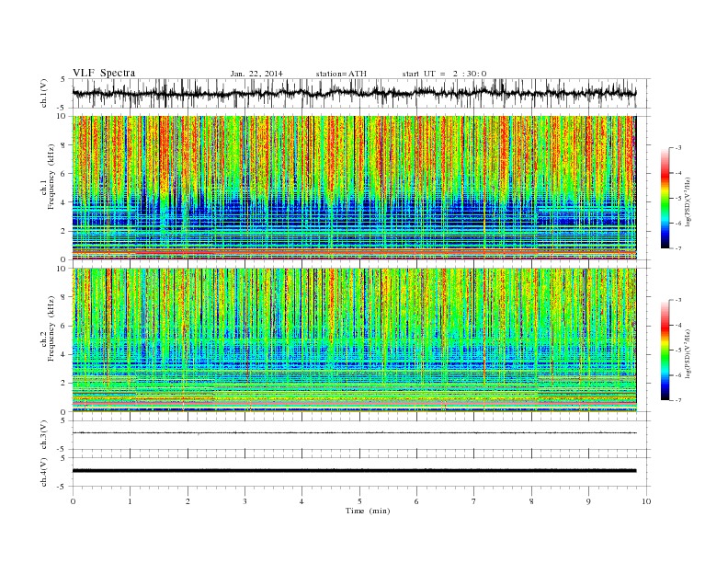This screenshot has width=728, height=563.
Task: Select the "Time (min)" x-axis label
Action: click(x=368, y=511)
